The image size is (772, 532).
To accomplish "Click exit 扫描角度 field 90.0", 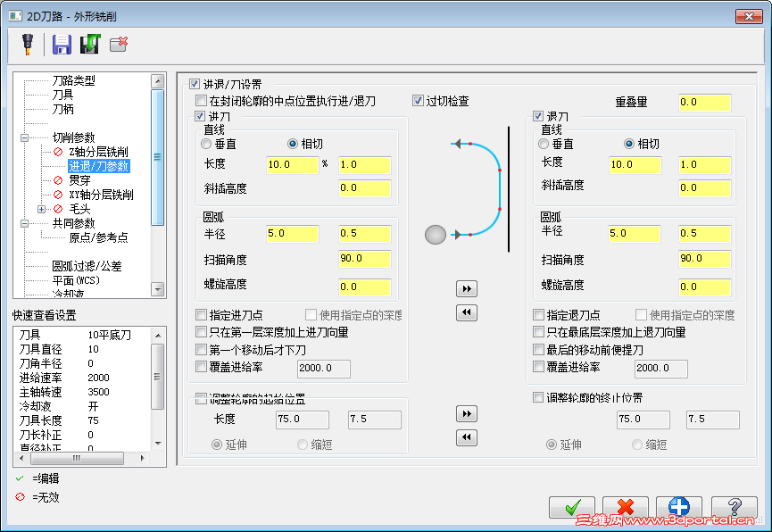I will pos(704,259).
